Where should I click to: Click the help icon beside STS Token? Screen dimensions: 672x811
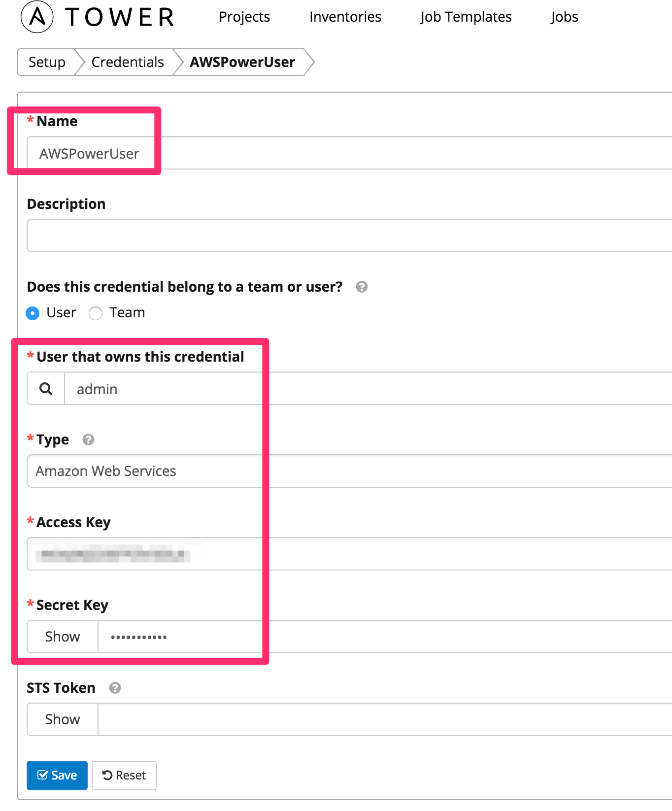click(x=115, y=688)
